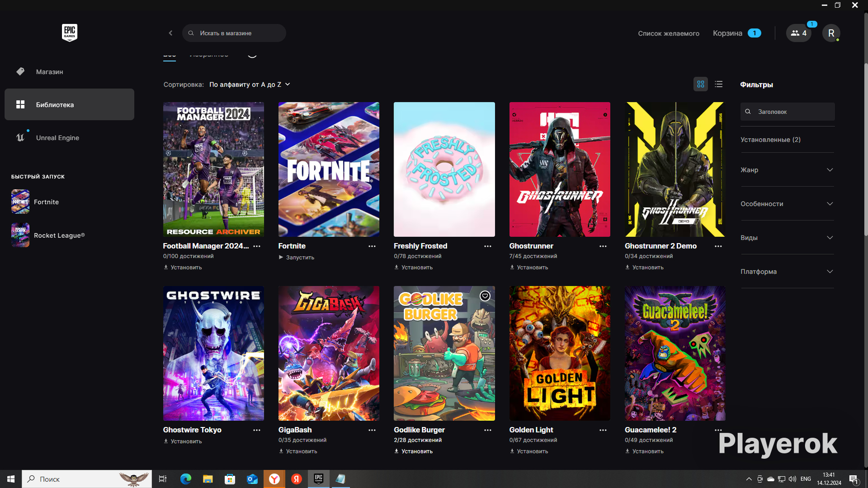Open more options for Ghostwire Tokyo

coord(257,430)
